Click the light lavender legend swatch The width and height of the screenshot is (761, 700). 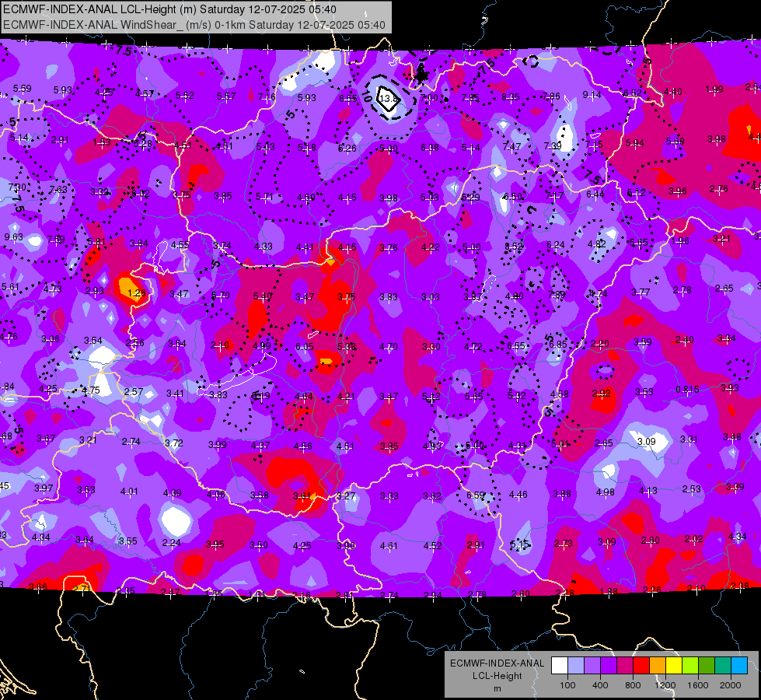coord(576,666)
